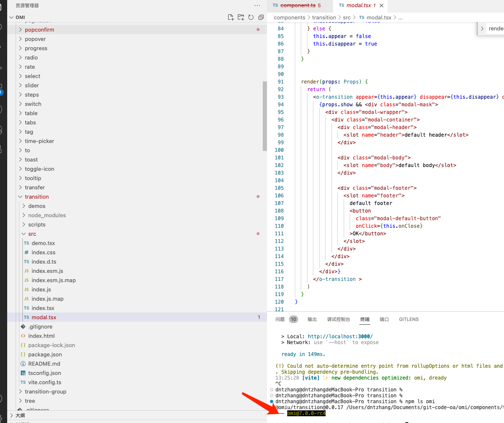
Task: Click the explorer vertical scrollbar thumb
Action: tap(264, 116)
